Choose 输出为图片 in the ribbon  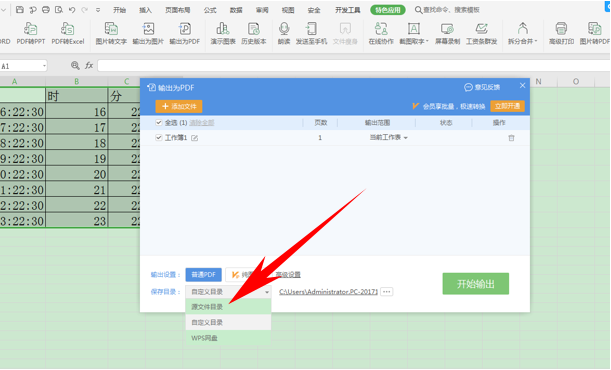pos(148,33)
